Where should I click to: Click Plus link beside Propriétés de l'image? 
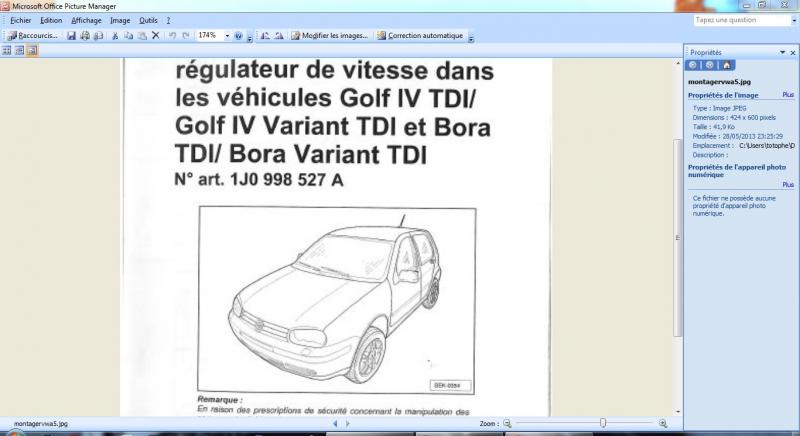pyautogui.click(x=788, y=95)
